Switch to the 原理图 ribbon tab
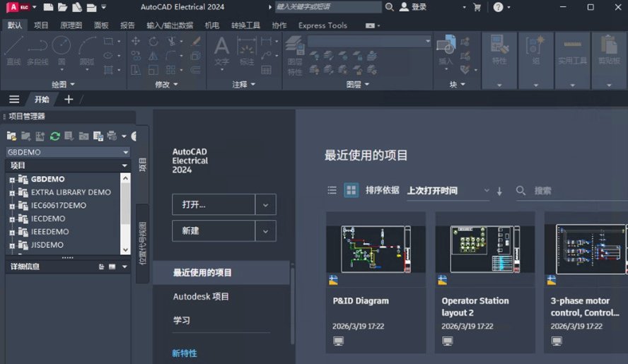The height and width of the screenshot is (364, 628). point(71,25)
